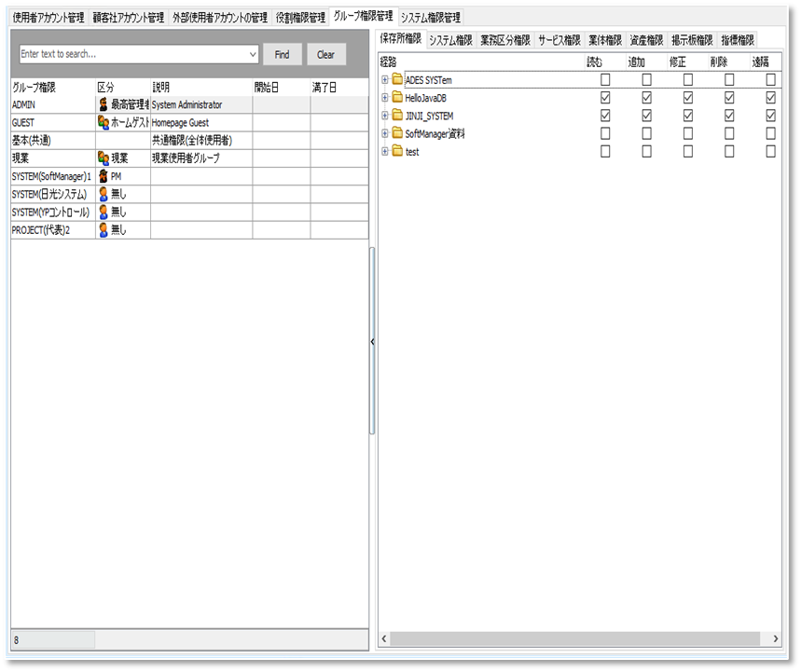Screen dimensions: 801x672
Task: Click the right arrow of horizontal scrollbar
Action: coord(775,638)
